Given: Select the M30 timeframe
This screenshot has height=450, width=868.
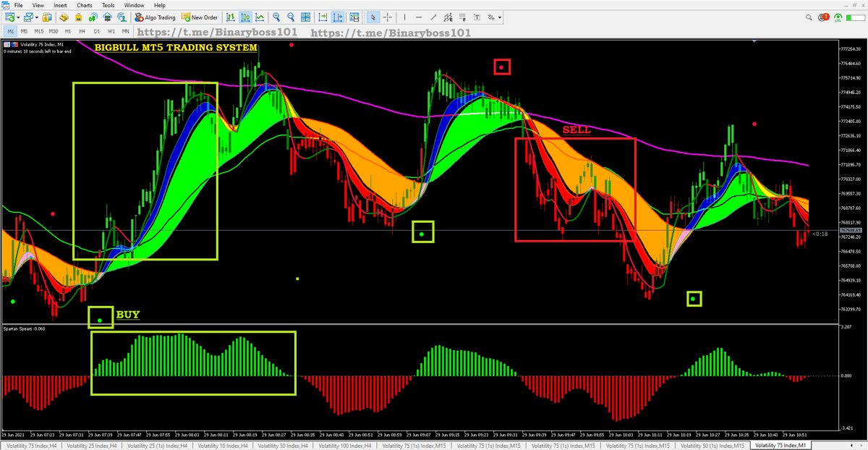Looking at the screenshot, I should tap(54, 31).
